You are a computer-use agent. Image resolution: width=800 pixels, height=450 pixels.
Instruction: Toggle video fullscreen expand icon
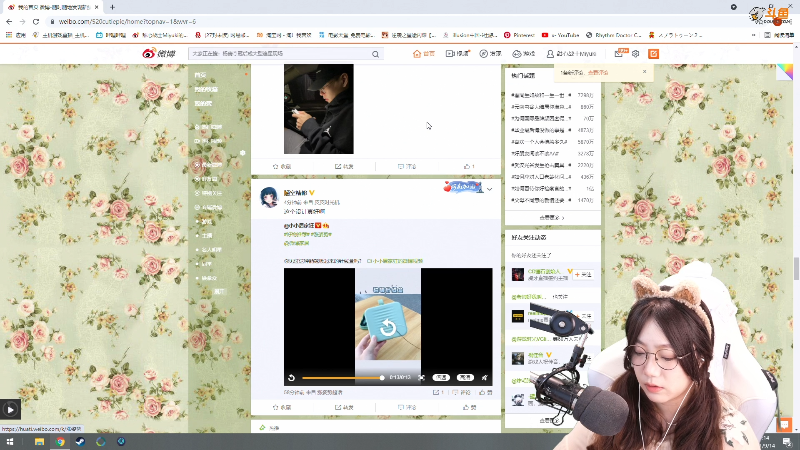[421, 378]
